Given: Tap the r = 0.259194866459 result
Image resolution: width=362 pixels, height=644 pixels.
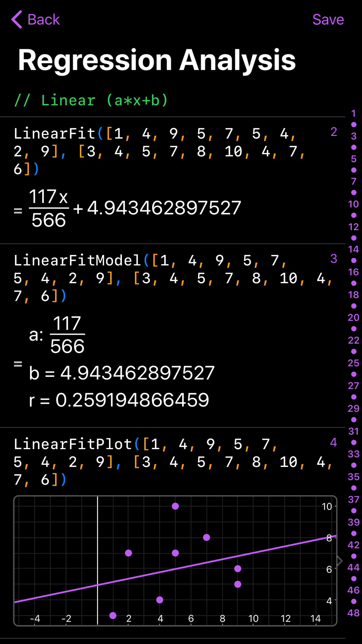Looking at the screenshot, I should 119,400.
